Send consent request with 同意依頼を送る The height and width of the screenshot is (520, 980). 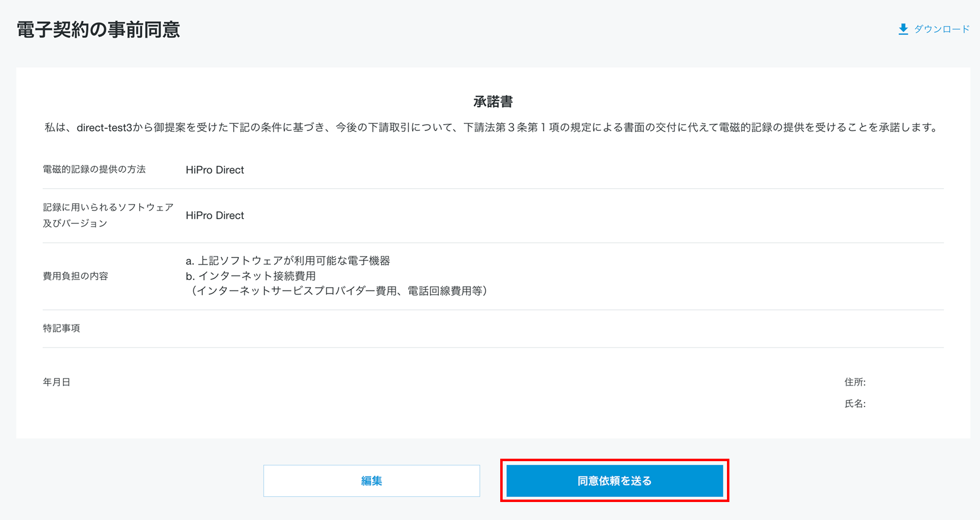click(614, 481)
